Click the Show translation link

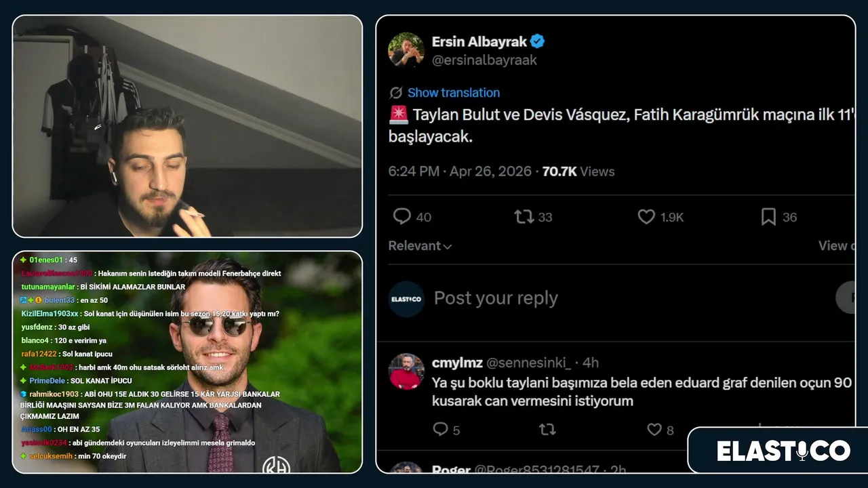pyautogui.click(x=454, y=93)
